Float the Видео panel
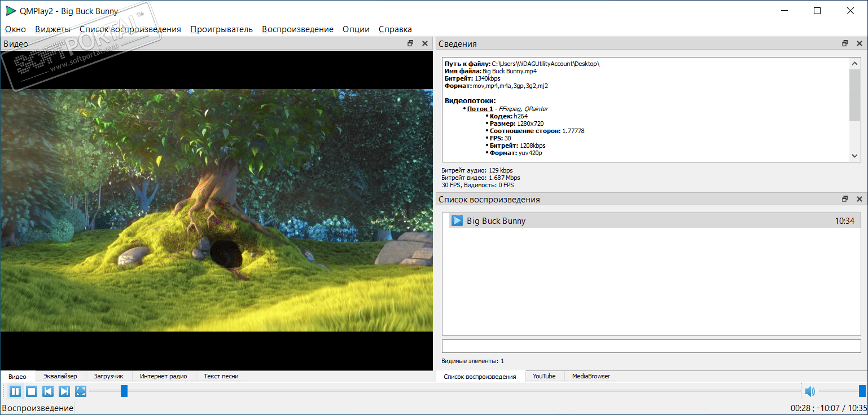Image resolution: width=868 pixels, height=415 pixels. tap(411, 43)
